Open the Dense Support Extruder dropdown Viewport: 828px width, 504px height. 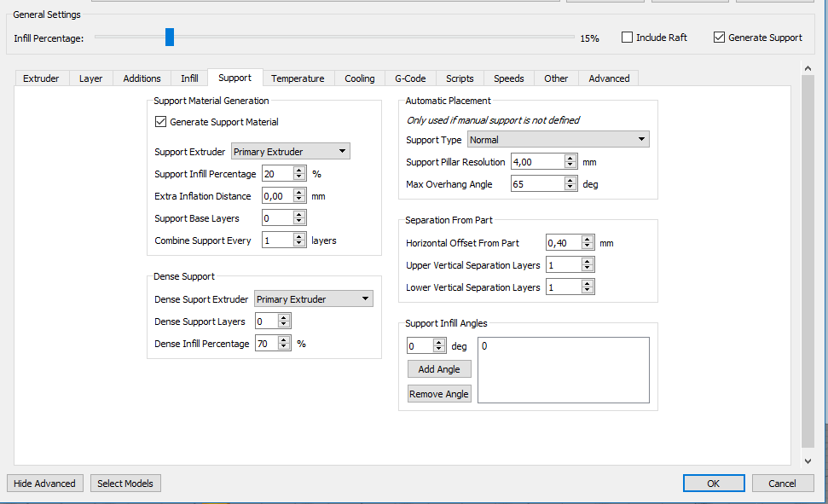(x=313, y=299)
